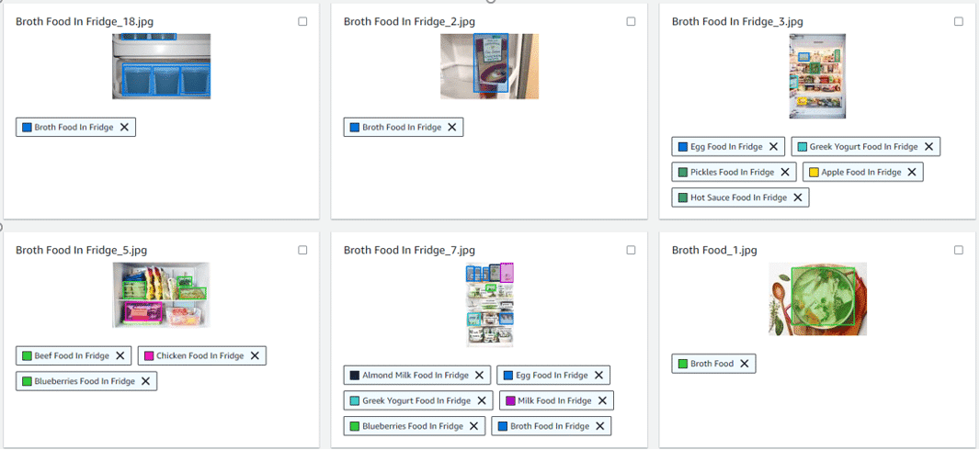The width and height of the screenshot is (980, 450).
Task: Remove Broth Food In Fridge label from Fridge_2 card
Action: click(452, 128)
